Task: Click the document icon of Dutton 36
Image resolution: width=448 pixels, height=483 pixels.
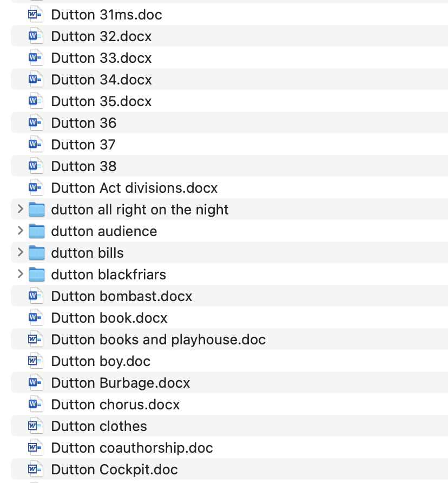Action: click(x=36, y=122)
